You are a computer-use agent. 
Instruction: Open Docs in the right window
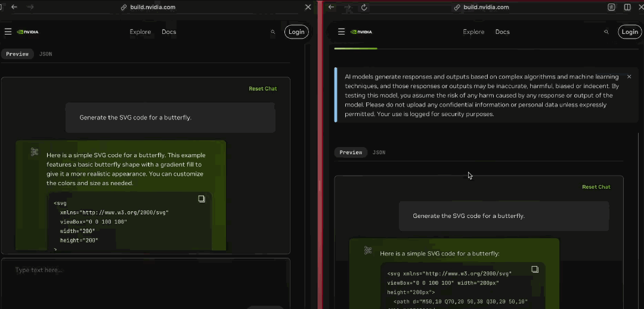(502, 32)
